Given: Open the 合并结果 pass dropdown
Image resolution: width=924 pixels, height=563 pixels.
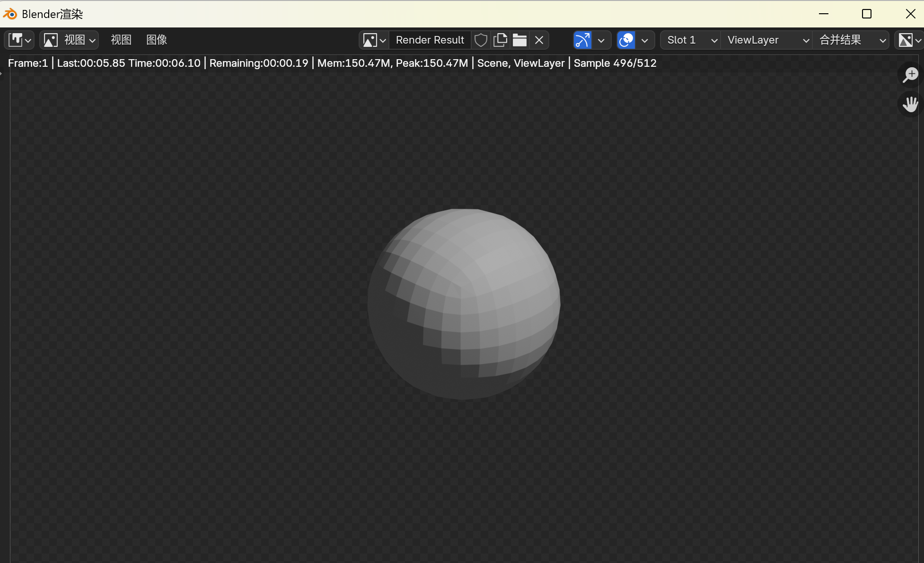Looking at the screenshot, I should point(851,40).
